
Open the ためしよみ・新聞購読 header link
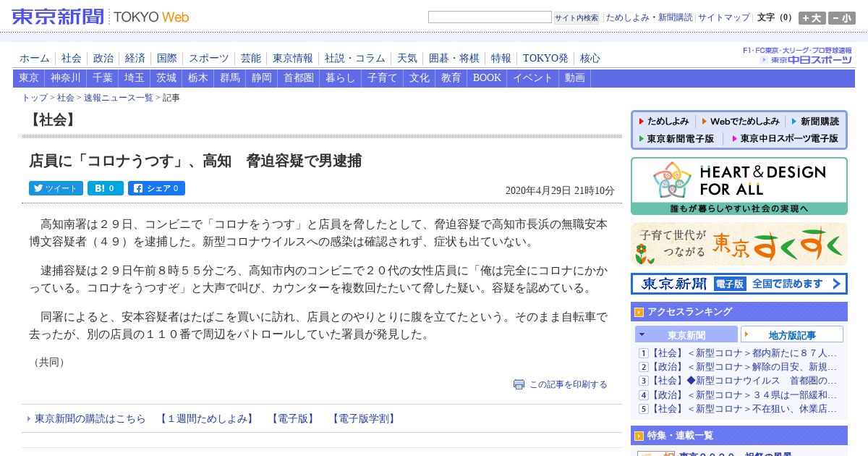649,17
